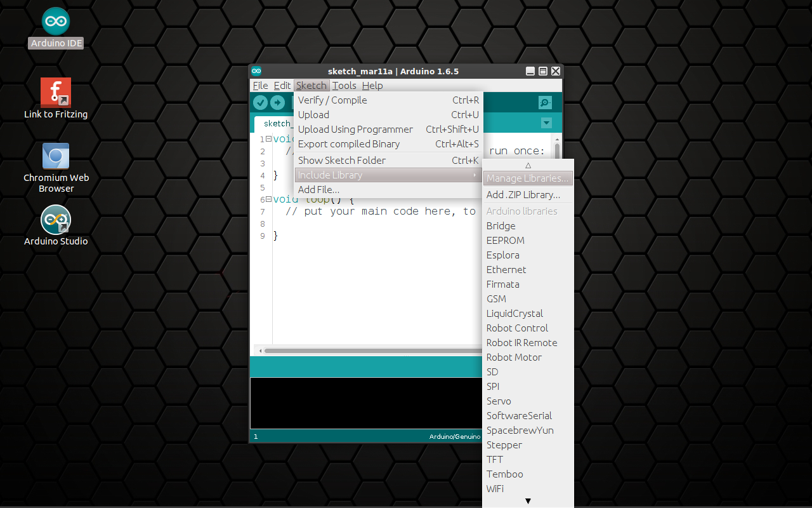Select Add .ZIP Library...

[528, 195]
